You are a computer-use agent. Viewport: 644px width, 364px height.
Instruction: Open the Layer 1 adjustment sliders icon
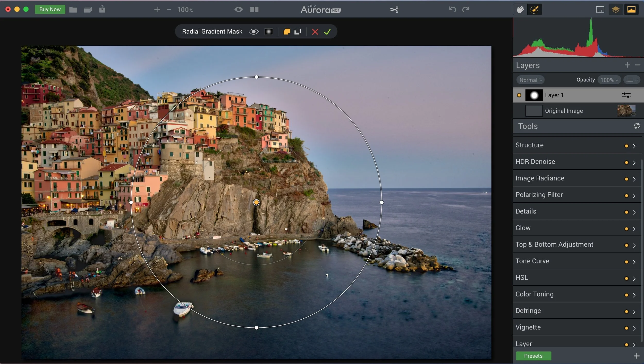point(626,95)
